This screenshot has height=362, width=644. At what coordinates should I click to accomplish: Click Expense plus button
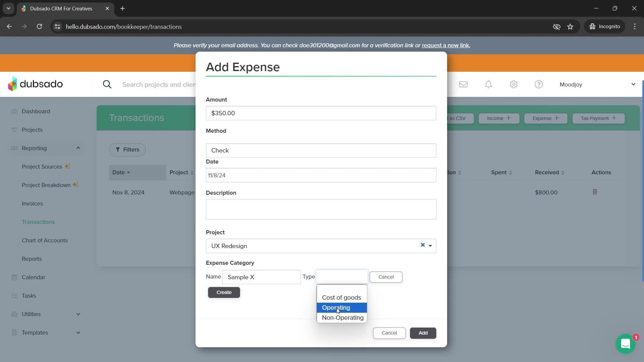[546, 118]
